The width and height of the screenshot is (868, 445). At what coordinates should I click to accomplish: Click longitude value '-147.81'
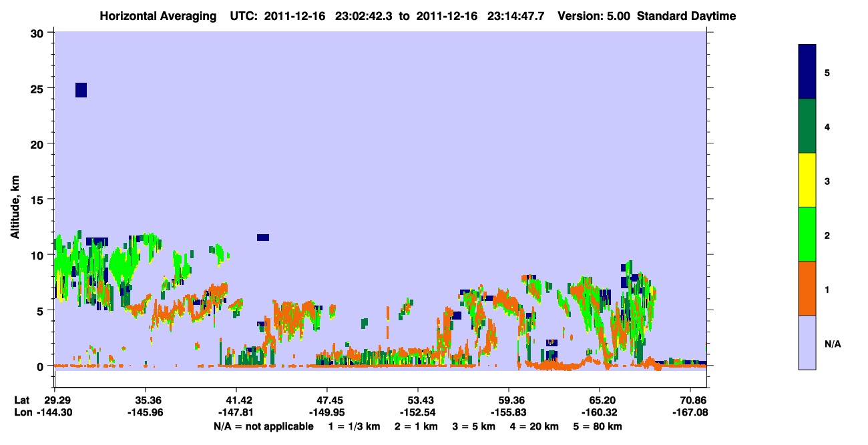coord(236,413)
